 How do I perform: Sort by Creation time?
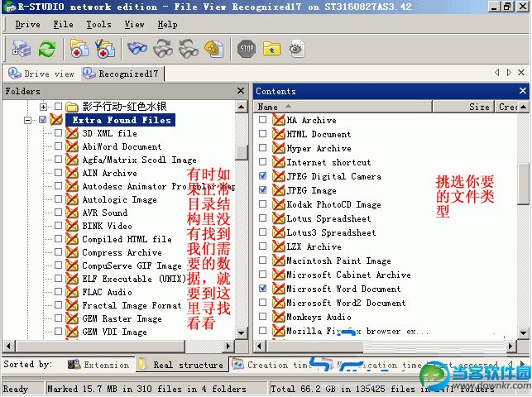pyautogui.click(x=271, y=365)
